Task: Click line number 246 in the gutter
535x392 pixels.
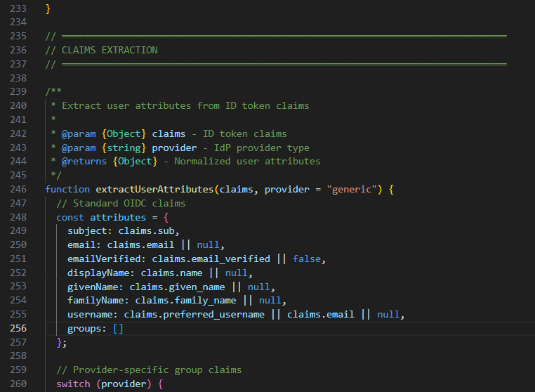Action: [x=18, y=190]
